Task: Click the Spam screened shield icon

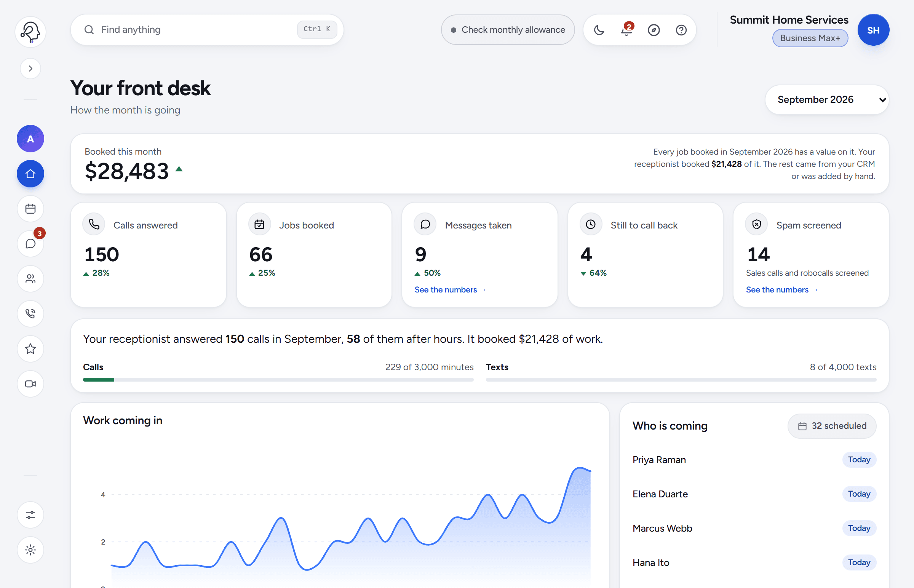Action: click(x=756, y=225)
